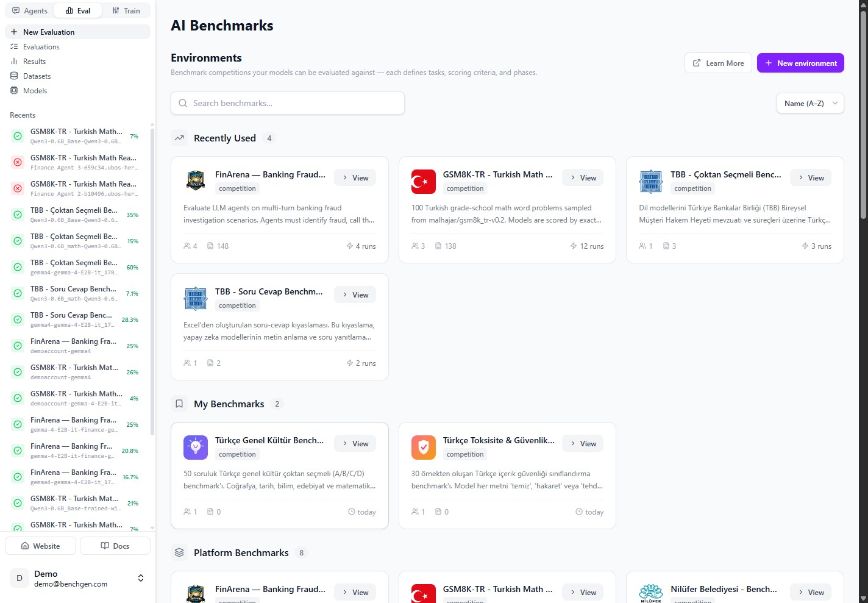
Task: Click the Results bar chart icon
Action: pos(14,62)
